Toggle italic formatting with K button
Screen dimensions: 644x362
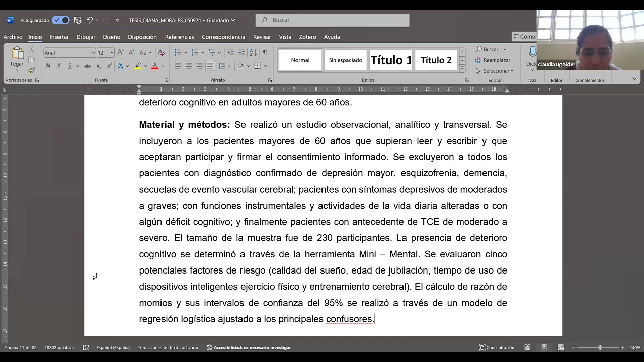[59, 66]
